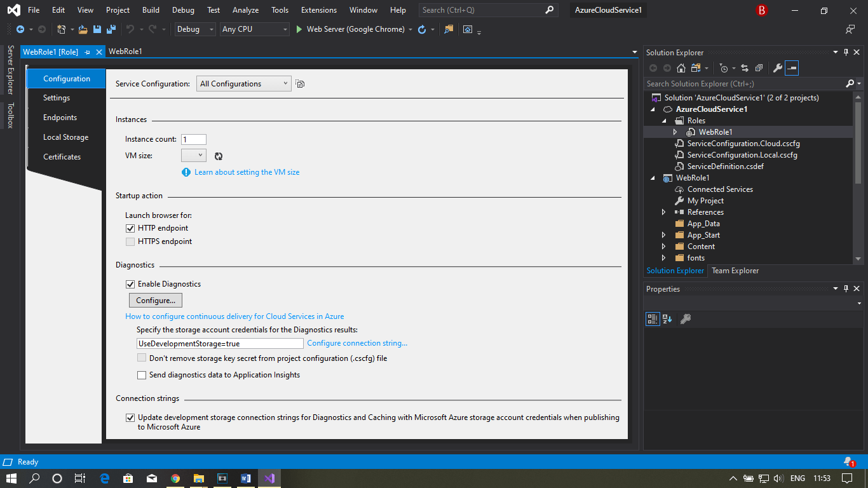This screenshot has width=868, height=488.
Task: Collapse the Roles folder in Solution Explorer
Action: tap(664, 121)
